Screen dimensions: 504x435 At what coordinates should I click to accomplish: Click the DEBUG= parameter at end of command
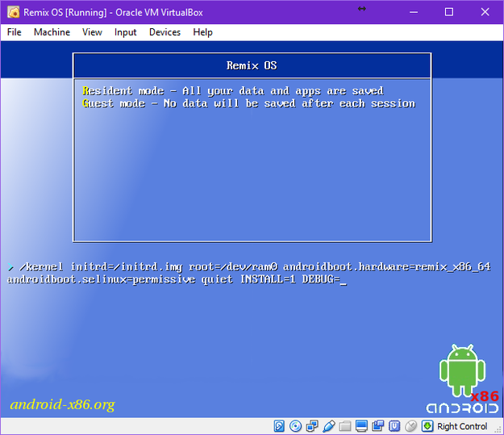click(x=321, y=279)
